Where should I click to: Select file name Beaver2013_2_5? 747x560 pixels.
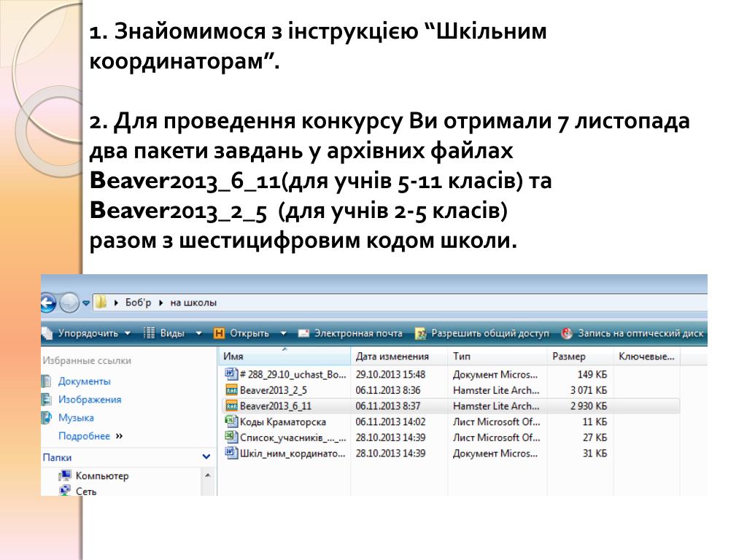(x=274, y=391)
